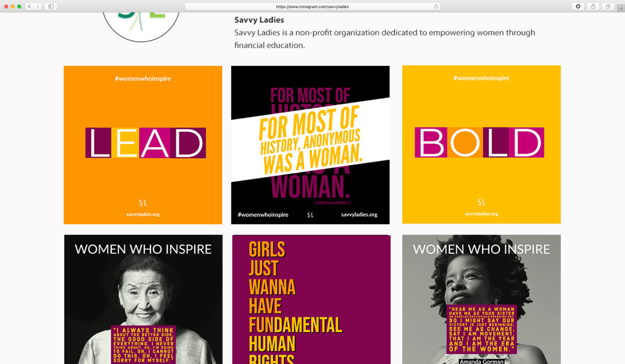
Task: Navigate forward using the forward arrow
Action: tap(38, 6)
